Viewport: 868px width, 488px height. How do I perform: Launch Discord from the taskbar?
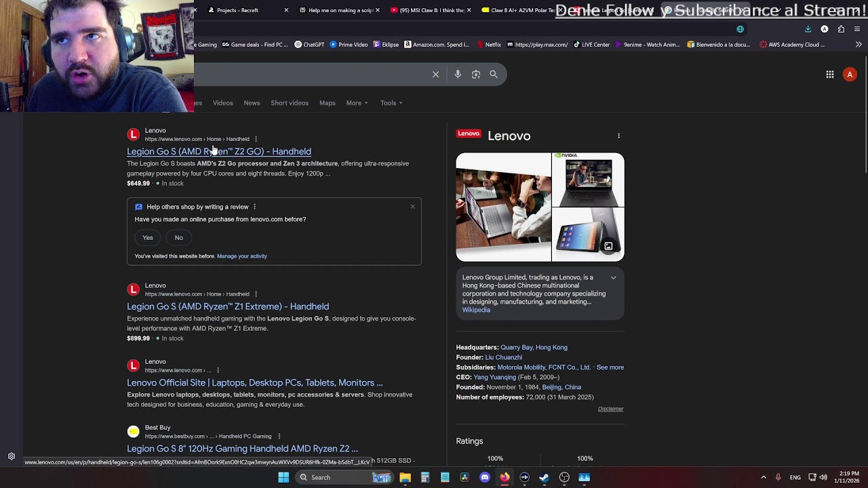click(484, 477)
